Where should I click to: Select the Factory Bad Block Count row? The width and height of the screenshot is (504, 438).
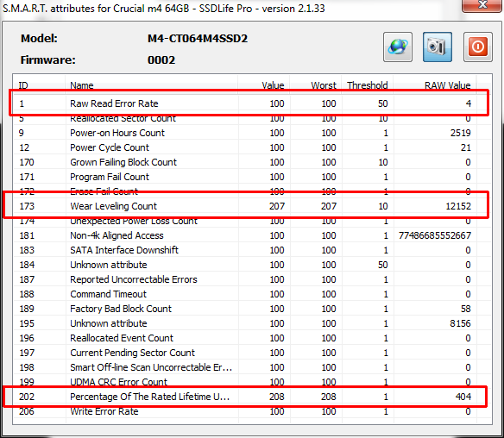[252, 309]
